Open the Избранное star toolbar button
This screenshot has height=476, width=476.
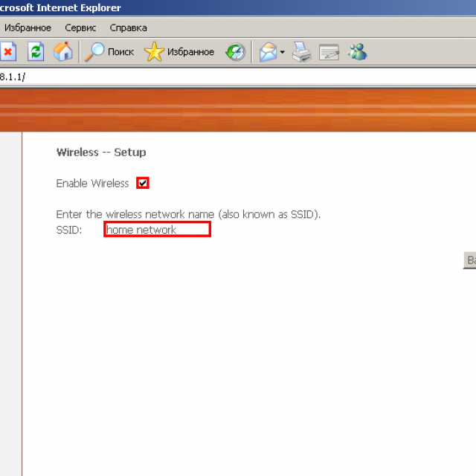179,52
